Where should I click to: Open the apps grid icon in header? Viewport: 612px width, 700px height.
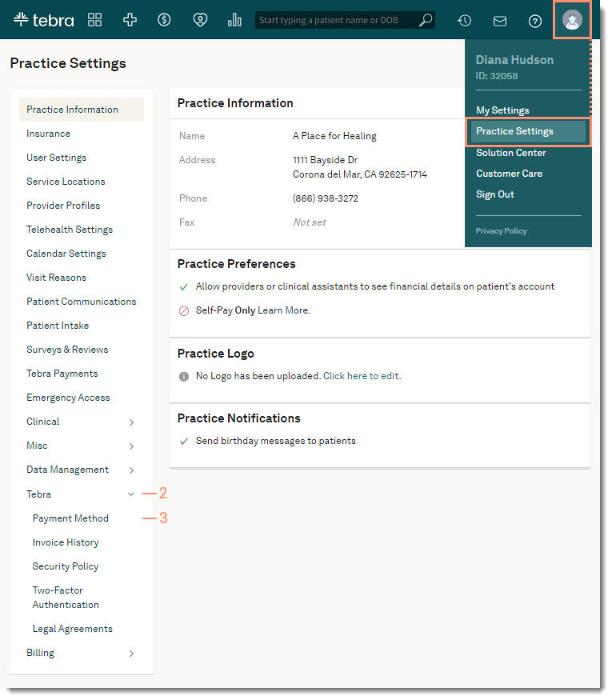pos(95,20)
